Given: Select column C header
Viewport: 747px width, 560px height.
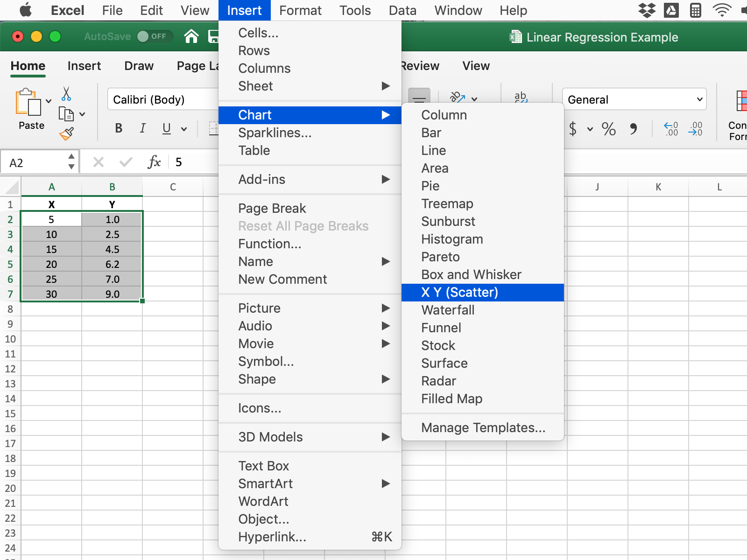Looking at the screenshot, I should click(173, 187).
